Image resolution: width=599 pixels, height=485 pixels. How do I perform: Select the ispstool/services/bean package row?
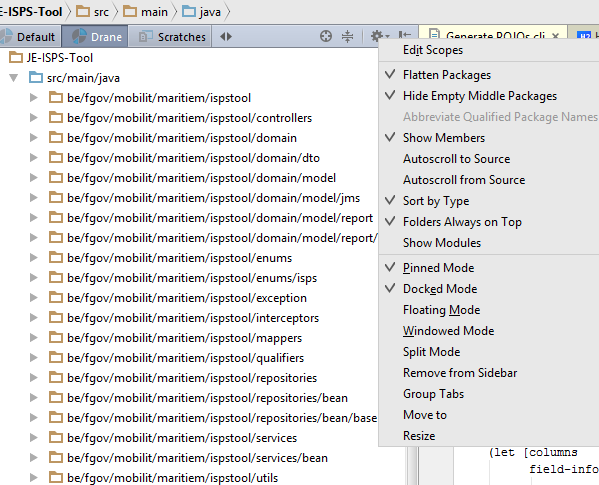[x=189, y=458]
